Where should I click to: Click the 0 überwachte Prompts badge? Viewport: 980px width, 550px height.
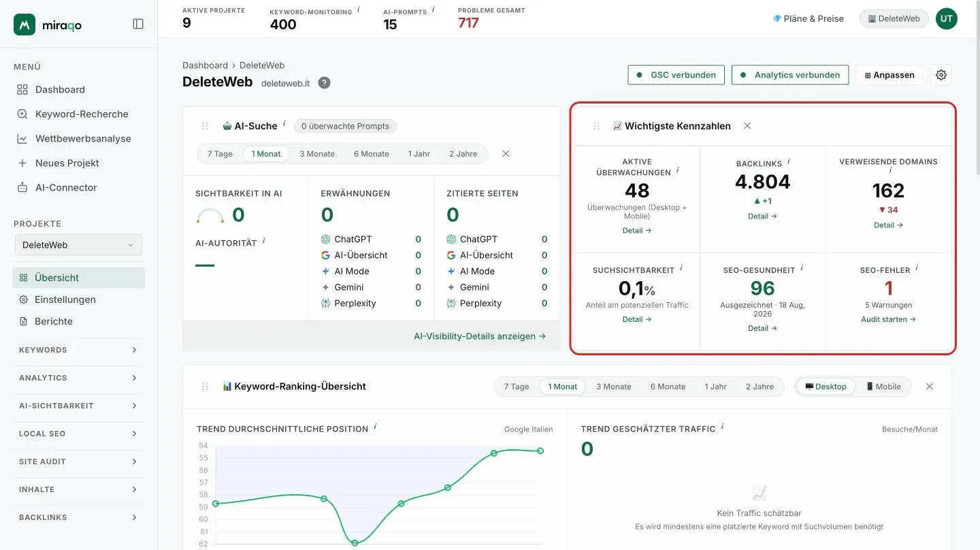(345, 126)
